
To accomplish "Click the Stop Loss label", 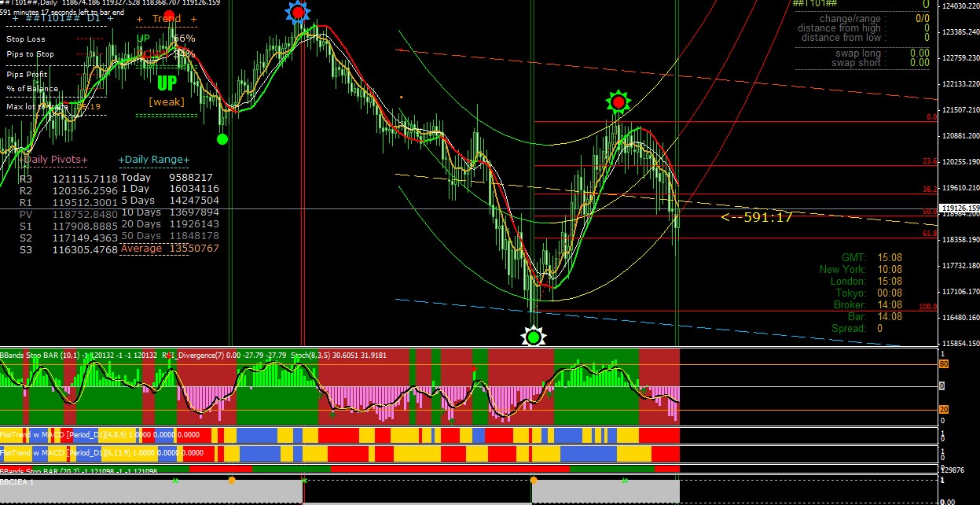I will point(26,39).
